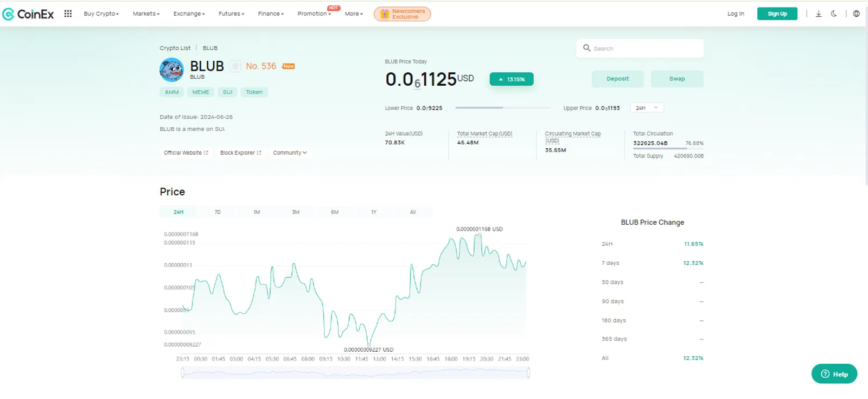Viewport: 868px width, 399px height.
Task: Click the CoinEx logo
Action: pos(28,14)
